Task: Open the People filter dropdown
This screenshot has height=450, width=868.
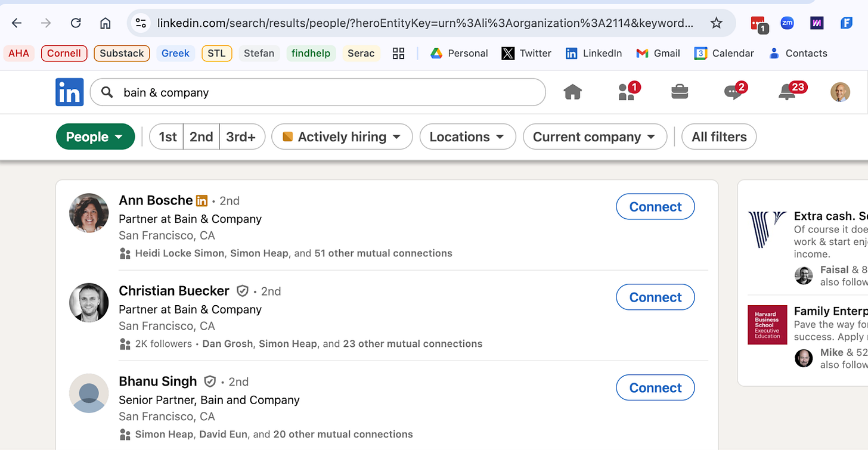Action: tap(95, 137)
